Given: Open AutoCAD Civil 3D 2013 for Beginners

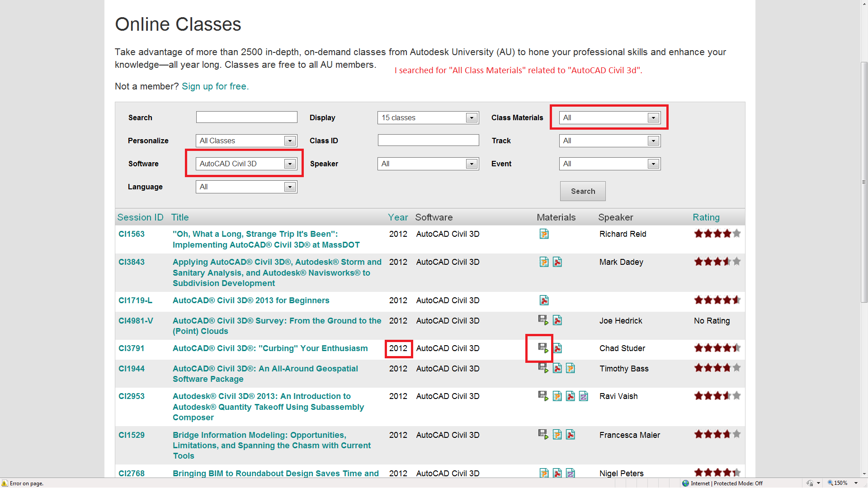Looking at the screenshot, I should click(x=251, y=300).
